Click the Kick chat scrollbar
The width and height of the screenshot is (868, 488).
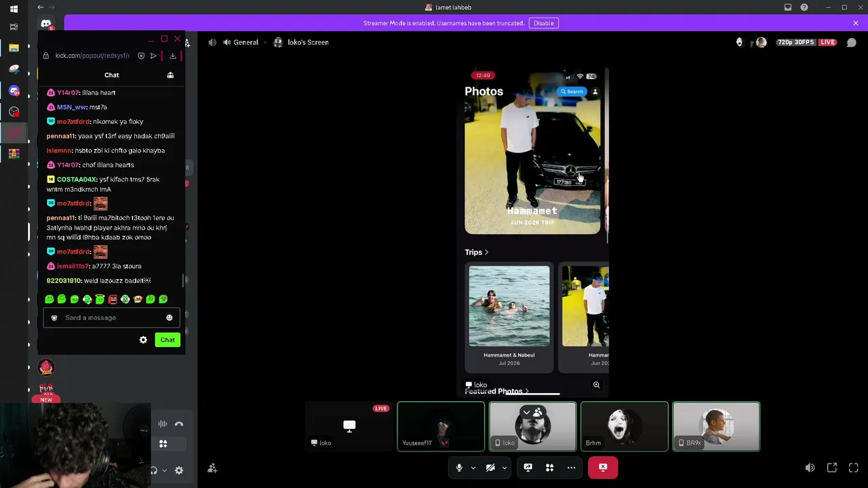tap(183, 280)
